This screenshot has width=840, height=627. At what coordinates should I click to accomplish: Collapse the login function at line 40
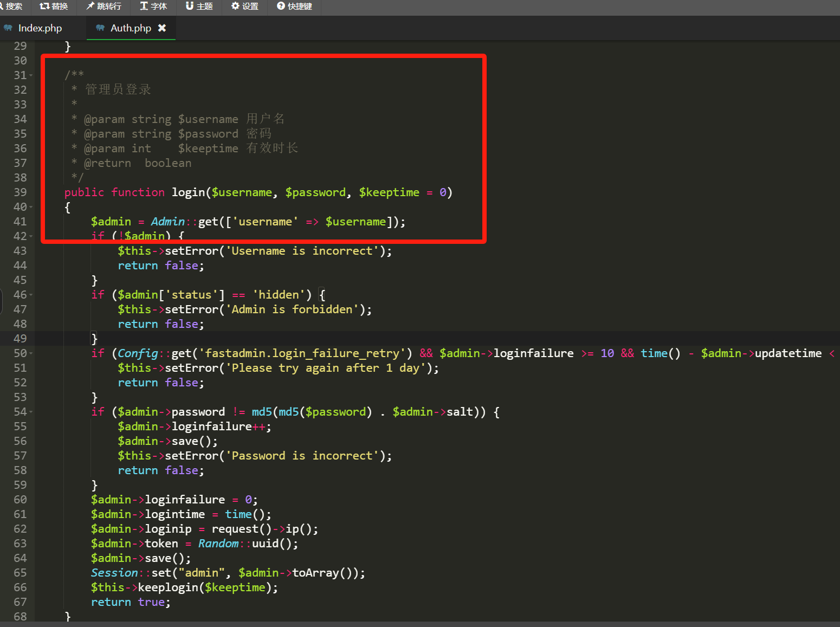tap(31, 207)
